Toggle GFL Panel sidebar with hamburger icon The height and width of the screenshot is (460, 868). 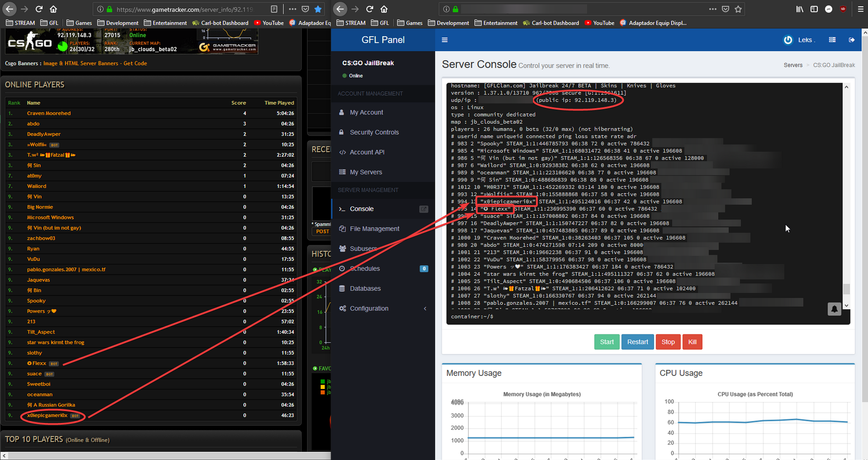(445, 40)
